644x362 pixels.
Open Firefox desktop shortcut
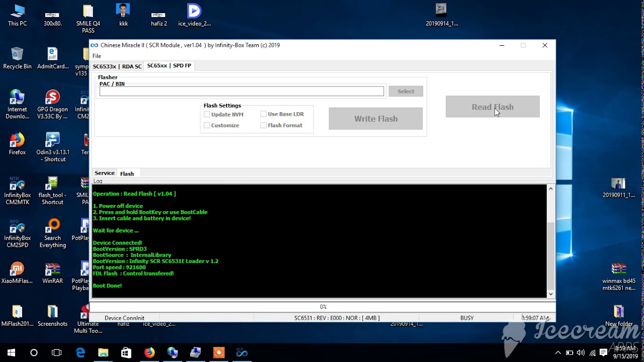click(17, 144)
